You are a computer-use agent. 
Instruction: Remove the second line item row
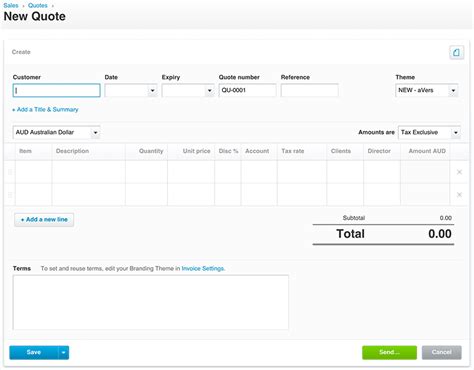coord(459,195)
